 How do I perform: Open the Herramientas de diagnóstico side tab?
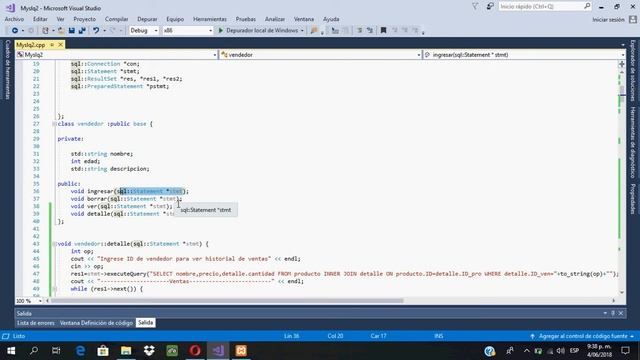633,143
